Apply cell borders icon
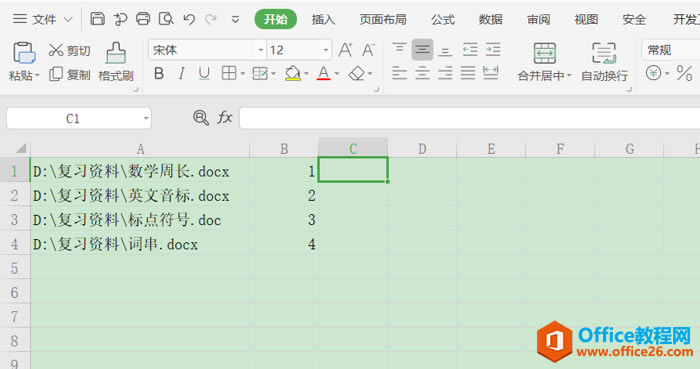 pos(229,73)
